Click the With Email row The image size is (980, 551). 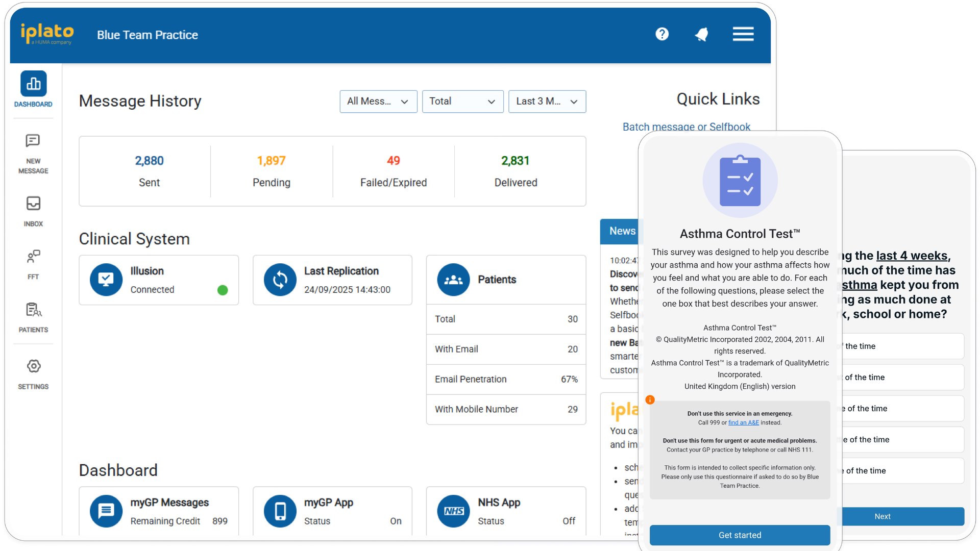[x=506, y=349]
